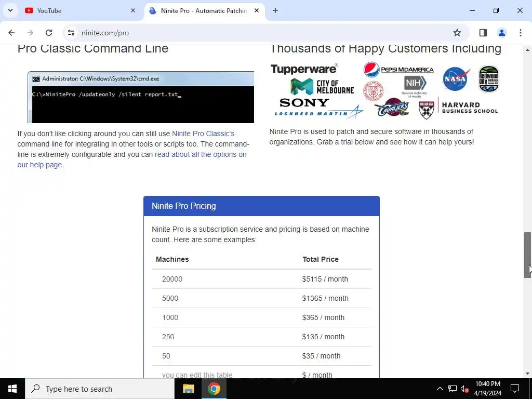Click the Total Price column header

pos(321,259)
